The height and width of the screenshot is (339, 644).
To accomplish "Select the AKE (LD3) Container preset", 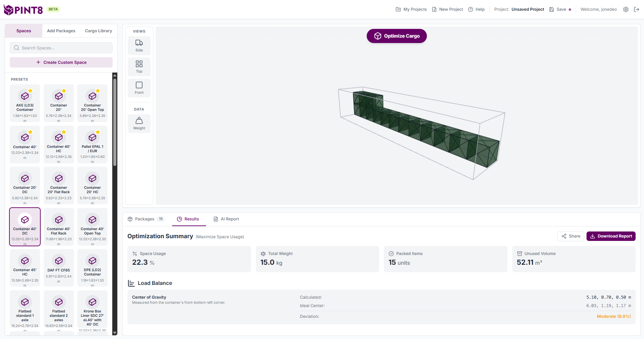I will 25,103.
